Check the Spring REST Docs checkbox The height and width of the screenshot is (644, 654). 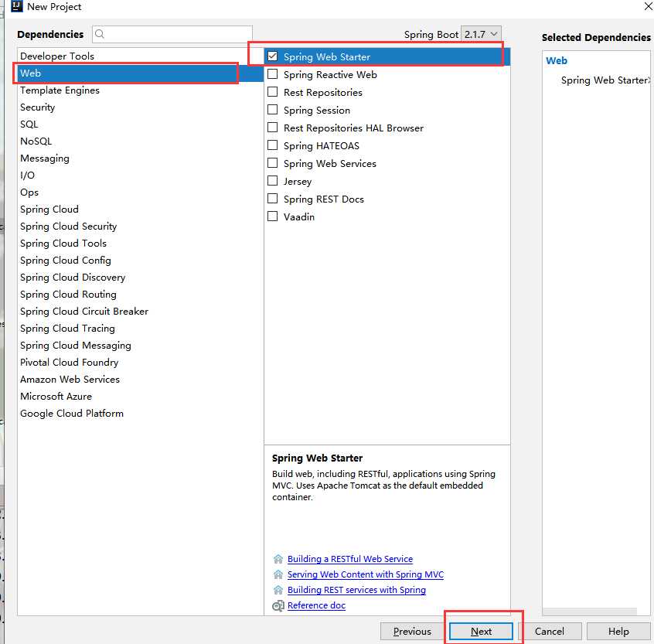272,199
